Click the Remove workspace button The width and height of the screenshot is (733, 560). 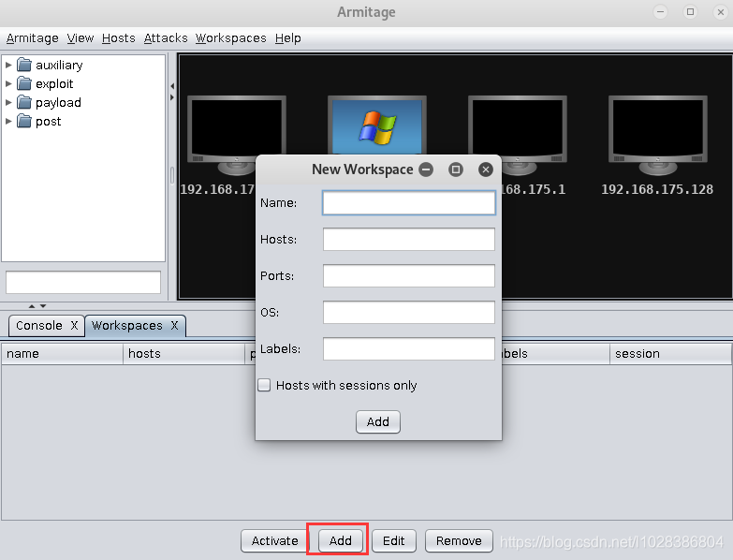(x=459, y=541)
